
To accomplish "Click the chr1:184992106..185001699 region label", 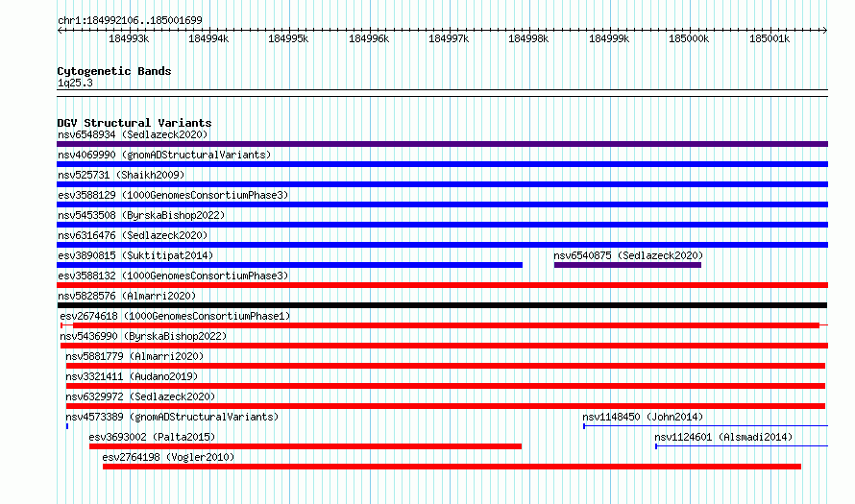I will tap(130, 20).
